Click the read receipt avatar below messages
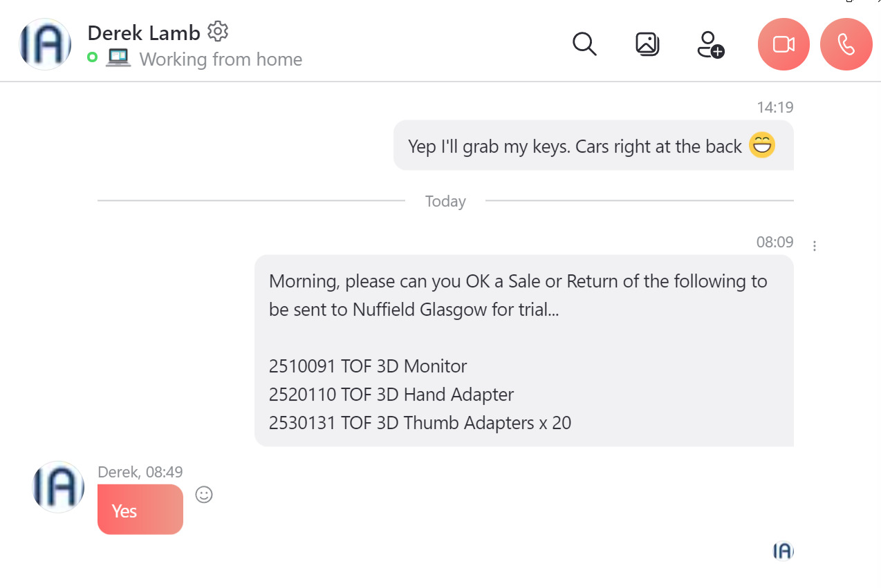Viewport: 881px width, 588px height. tap(783, 551)
